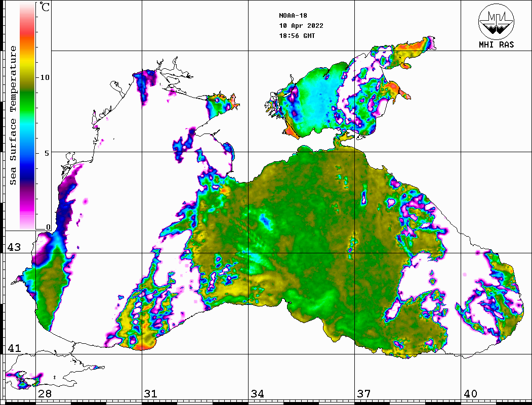Click longitude label '28'
532x405 pixels.
click(45, 394)
